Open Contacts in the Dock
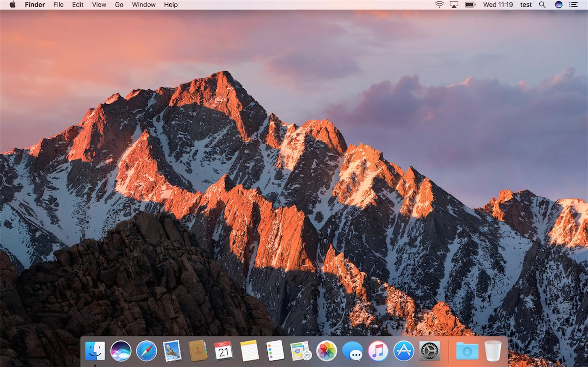This screenshot has width=588, height=367. (198, 351)
